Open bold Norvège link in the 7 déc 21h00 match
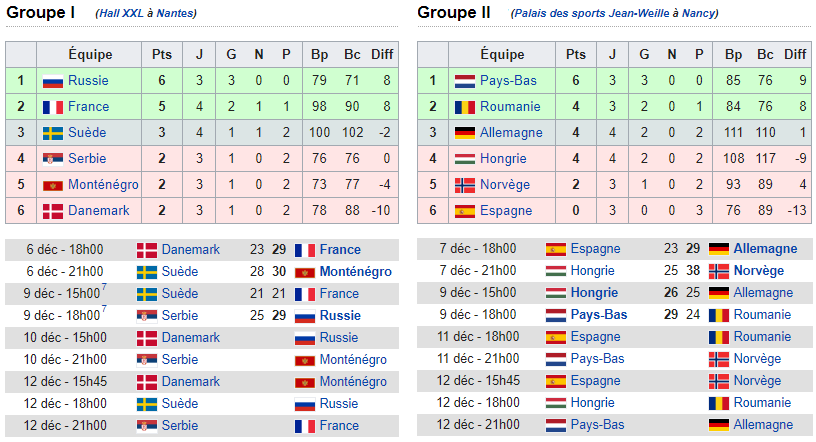The width and height of the screenshot is (816, 442). click(x=758, y=271)
